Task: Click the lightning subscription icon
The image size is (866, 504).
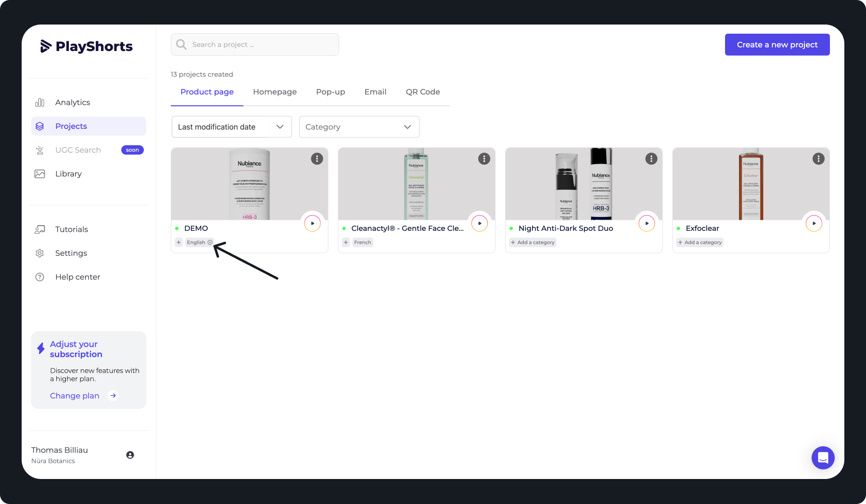Action: [x=41, y=348]
